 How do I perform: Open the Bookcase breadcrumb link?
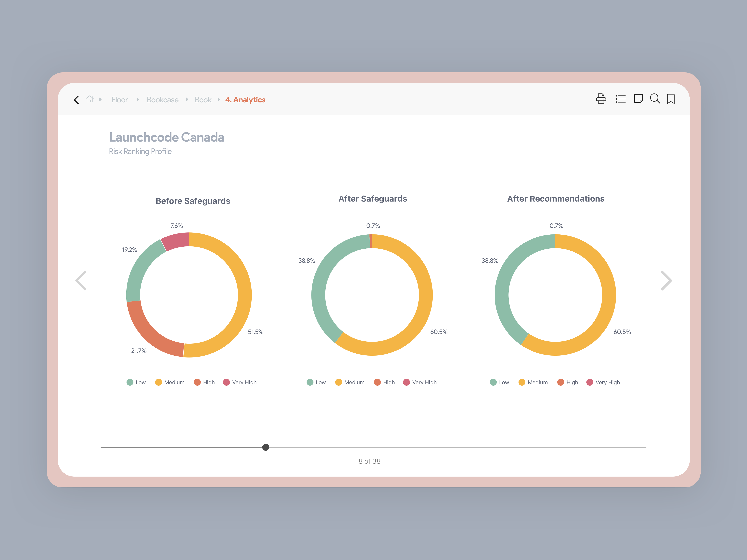point(162,100)
